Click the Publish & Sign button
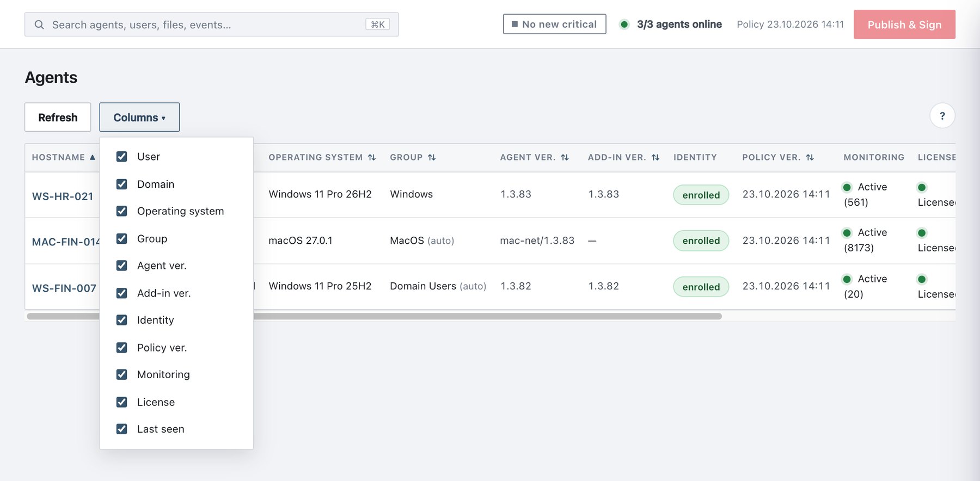 (x=904, y=24)
